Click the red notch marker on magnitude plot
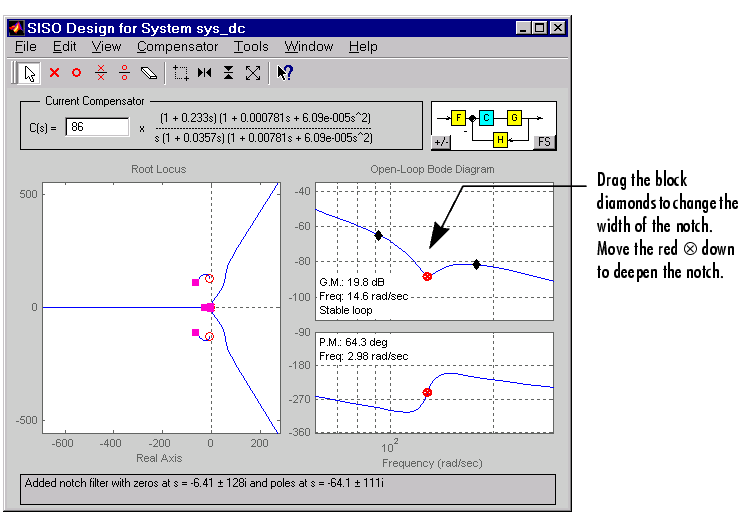 (427, 276)
